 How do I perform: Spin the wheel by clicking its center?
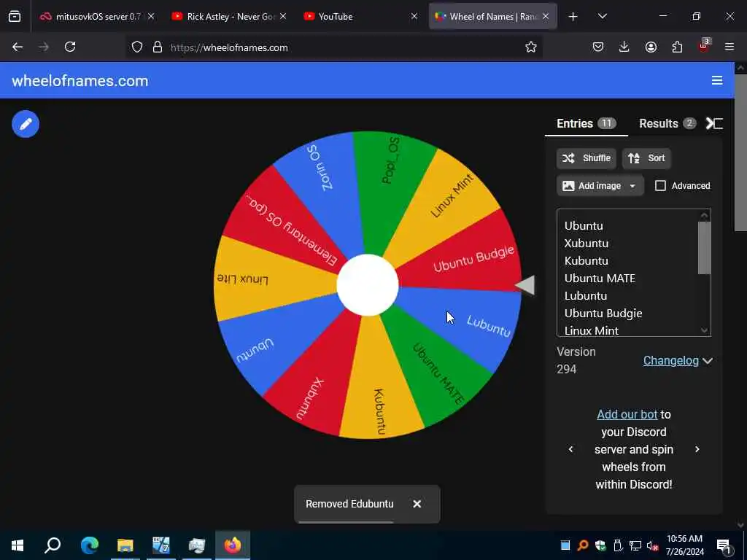point(368,285)
